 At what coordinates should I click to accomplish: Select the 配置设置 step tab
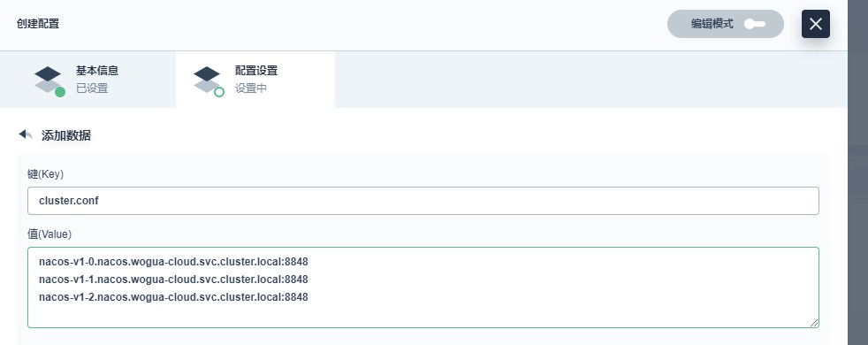[x=255, y=80]
